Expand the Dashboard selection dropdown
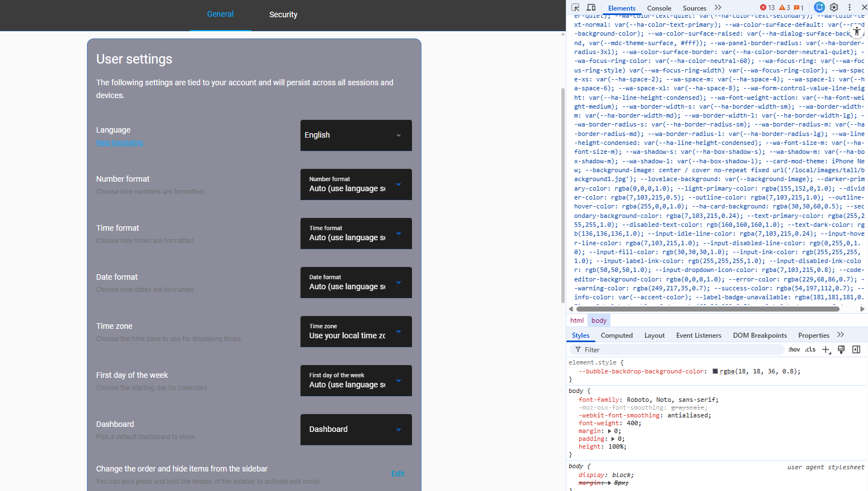The image size is (868, 491). (356, 430)
